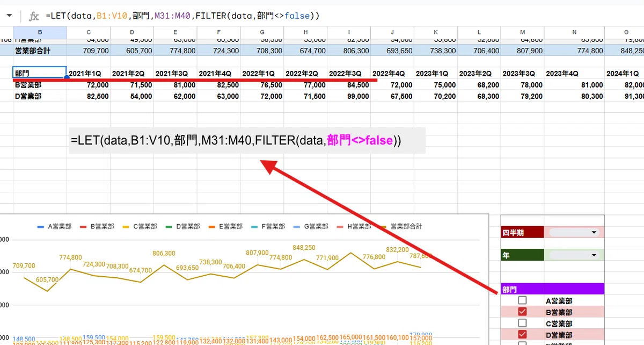Click the 四半期 label cell
The height and width of the screenshot is (345, 644).
[x=522, y=233]
